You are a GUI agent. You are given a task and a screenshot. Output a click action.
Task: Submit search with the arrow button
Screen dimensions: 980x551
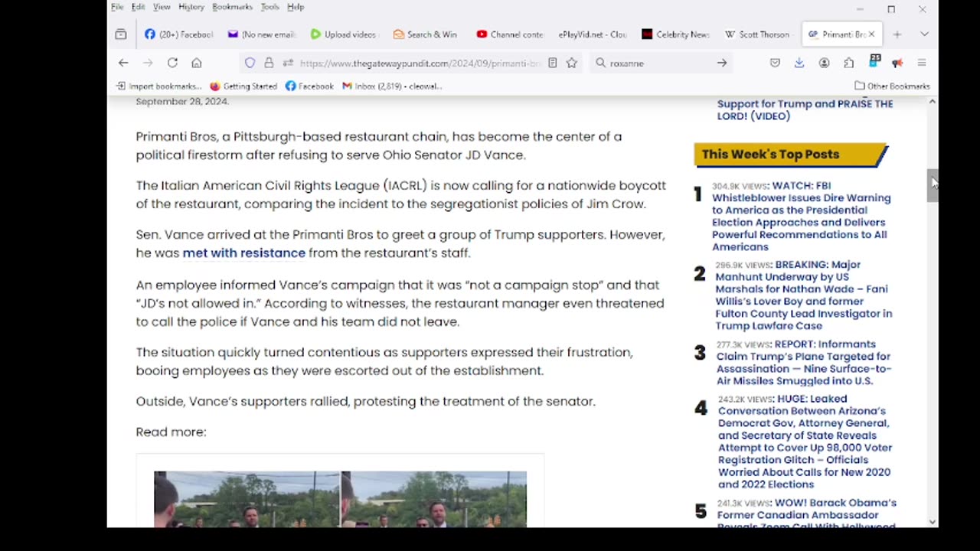pyautogui.click(x=722, y=63)
